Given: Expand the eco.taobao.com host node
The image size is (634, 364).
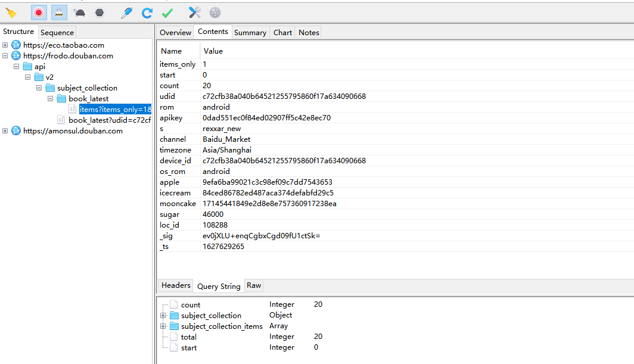Looking at the screenshot, I should tap(5, 45).
